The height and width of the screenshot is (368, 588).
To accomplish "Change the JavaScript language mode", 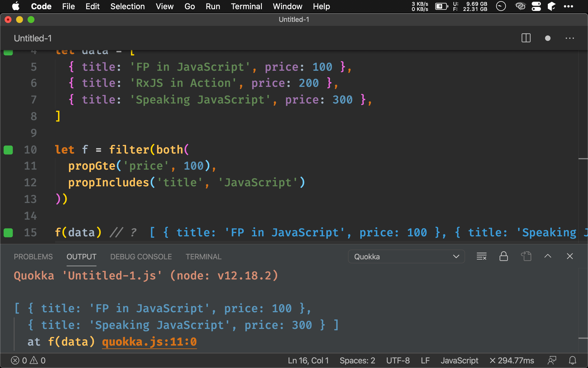I will [459, 361].
